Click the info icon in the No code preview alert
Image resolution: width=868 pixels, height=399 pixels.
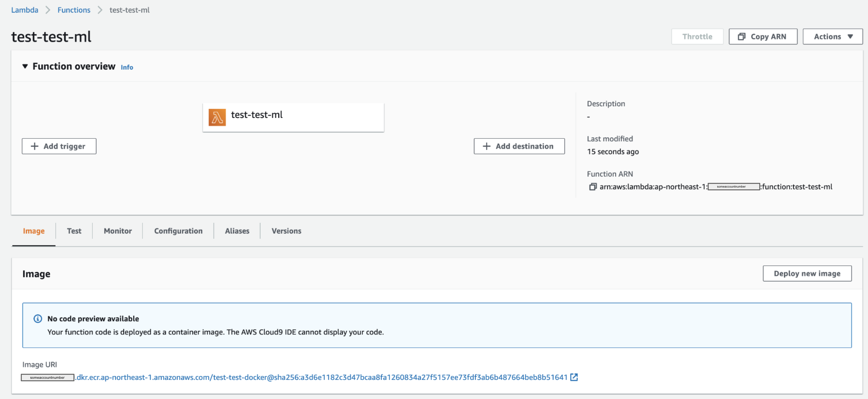click(x=38, y=319)
